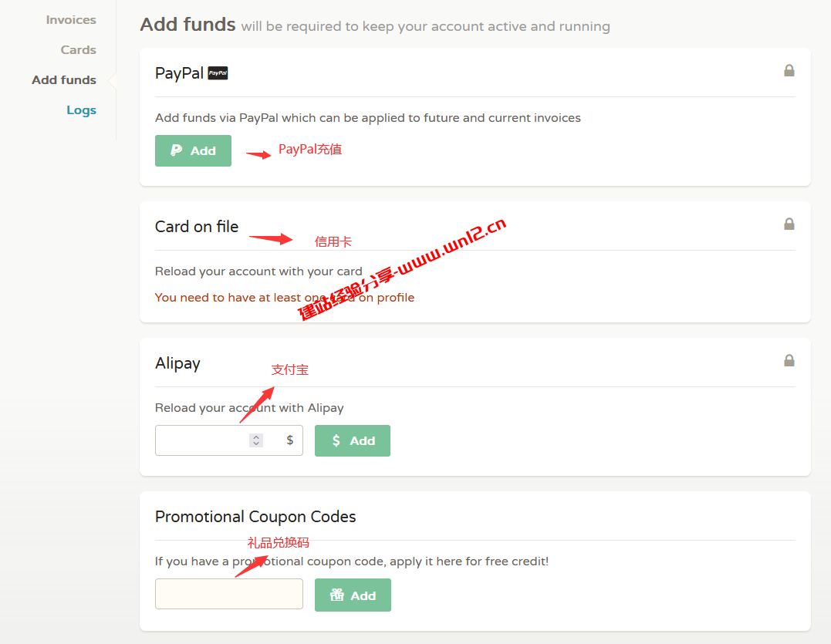
Task: Click the Promotional Coupon Codes heading
Action: point(255,517)
